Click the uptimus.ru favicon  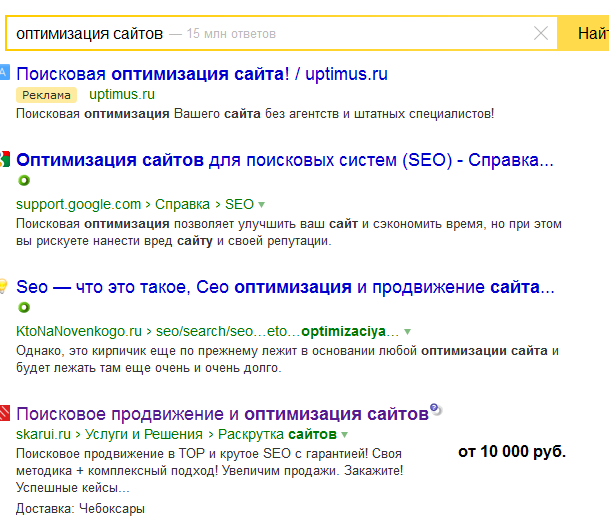click(4, 73)
